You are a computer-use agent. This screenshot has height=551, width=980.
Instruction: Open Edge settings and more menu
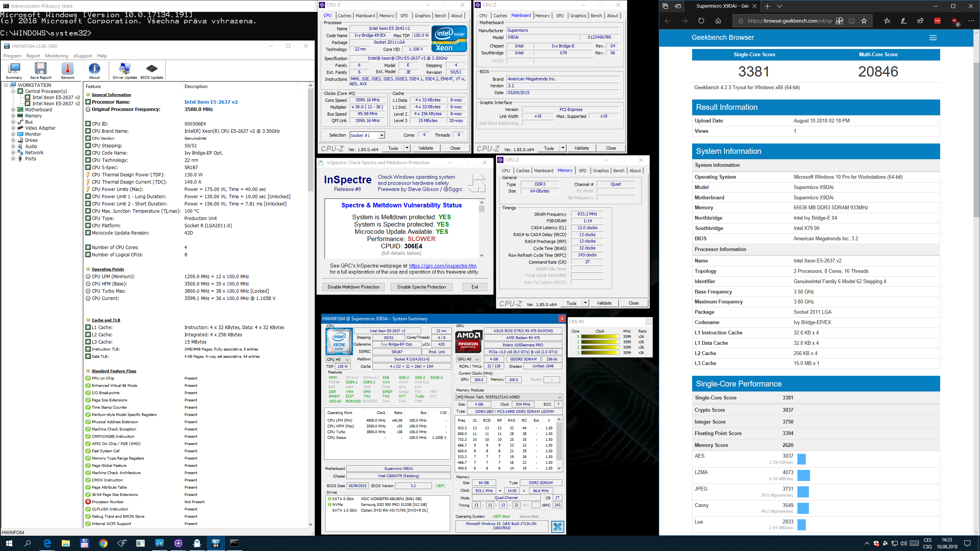(971, 21)
